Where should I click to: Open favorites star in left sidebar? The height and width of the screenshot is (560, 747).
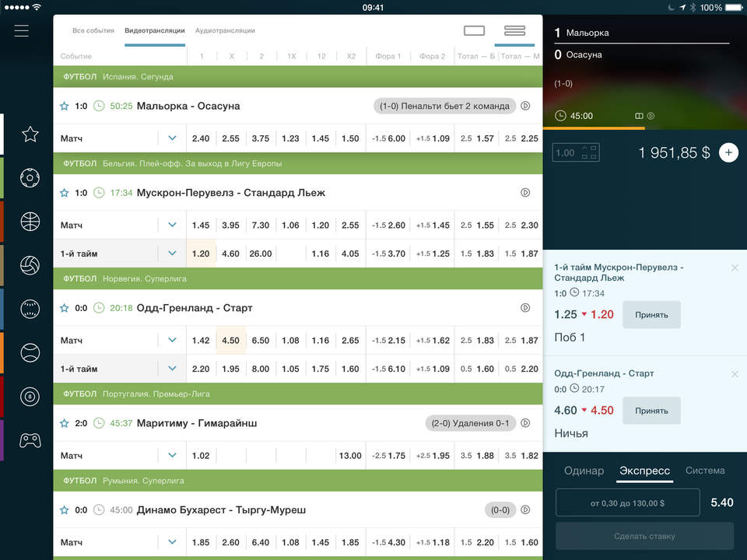(30, 135)
